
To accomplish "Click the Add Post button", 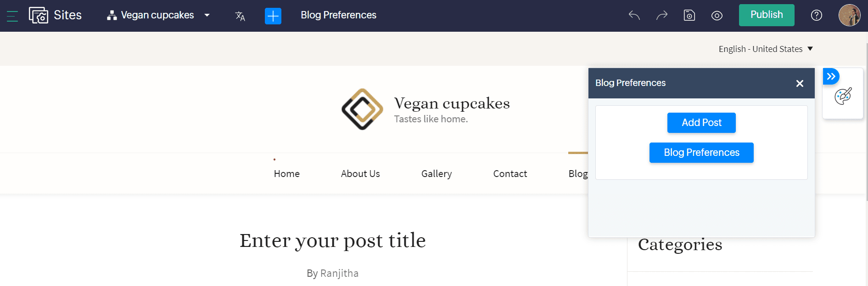I will pyautogui.click(x=701, y=123).
